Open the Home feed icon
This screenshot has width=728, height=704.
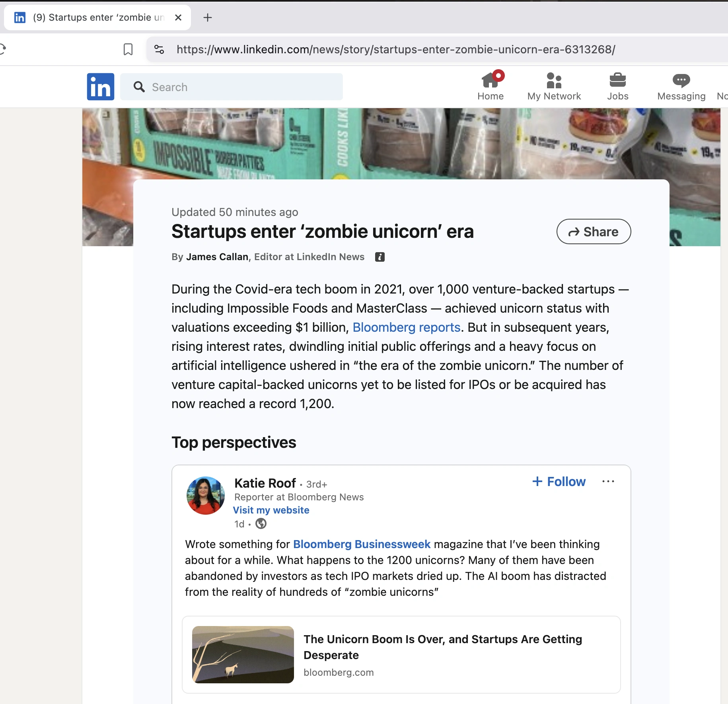tap(490, 81)
